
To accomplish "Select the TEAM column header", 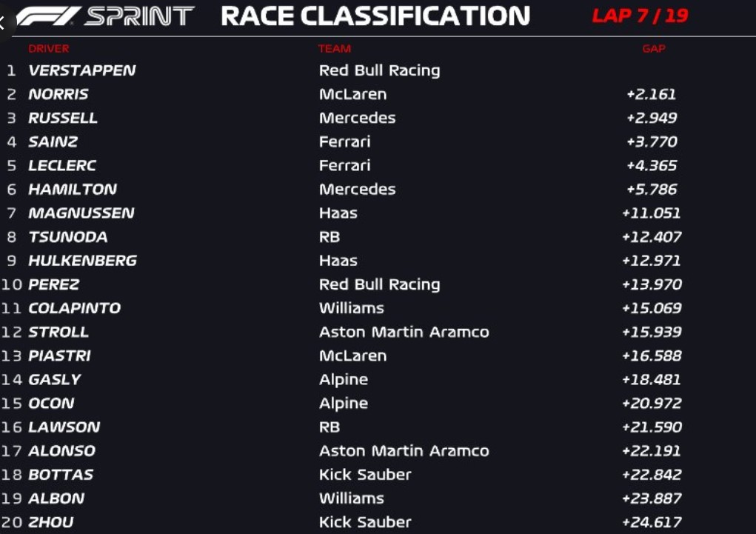I will click(x=335, y=49).
